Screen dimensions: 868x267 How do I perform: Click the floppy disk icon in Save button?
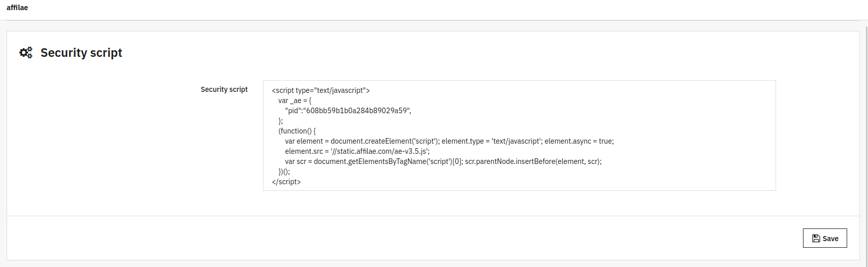click(816, 239)
